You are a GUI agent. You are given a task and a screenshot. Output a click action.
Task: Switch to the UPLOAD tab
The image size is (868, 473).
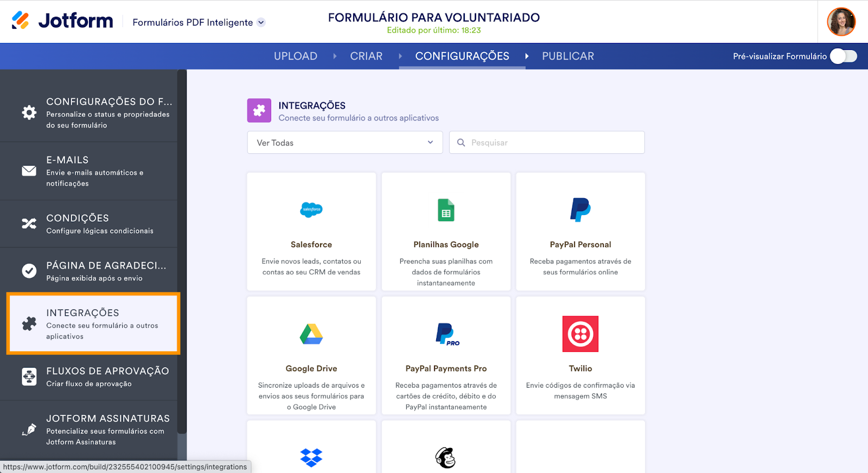click(x=296, y=56)
